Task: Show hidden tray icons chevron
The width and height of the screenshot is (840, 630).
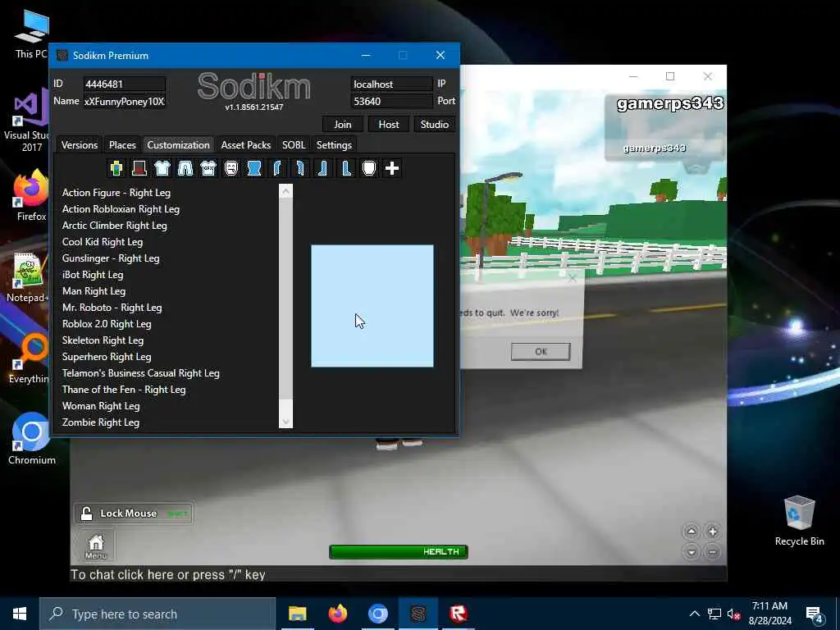Action: [x=694, y=614]
